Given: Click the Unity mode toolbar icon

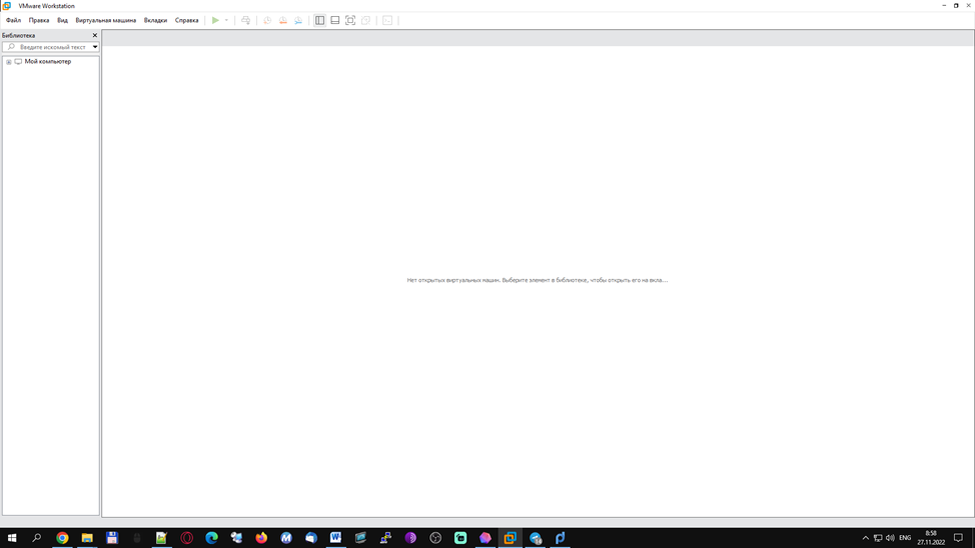Looking at the screenshot, I should point(366,21).
